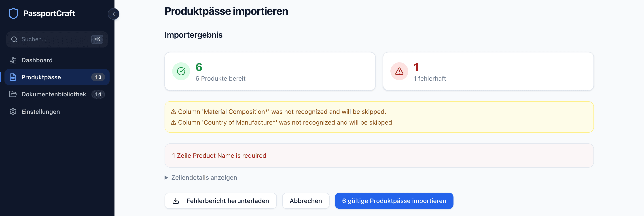Click 'Product Name is required' error message
Viewport: 644px width, 216px height.
point(229,156)
